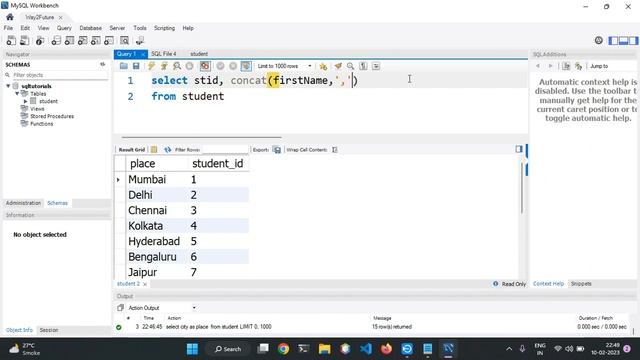Toggle Wrap Cell Content in result grid
Viewport: 640px width, 360px height.
tap(335, 150)
